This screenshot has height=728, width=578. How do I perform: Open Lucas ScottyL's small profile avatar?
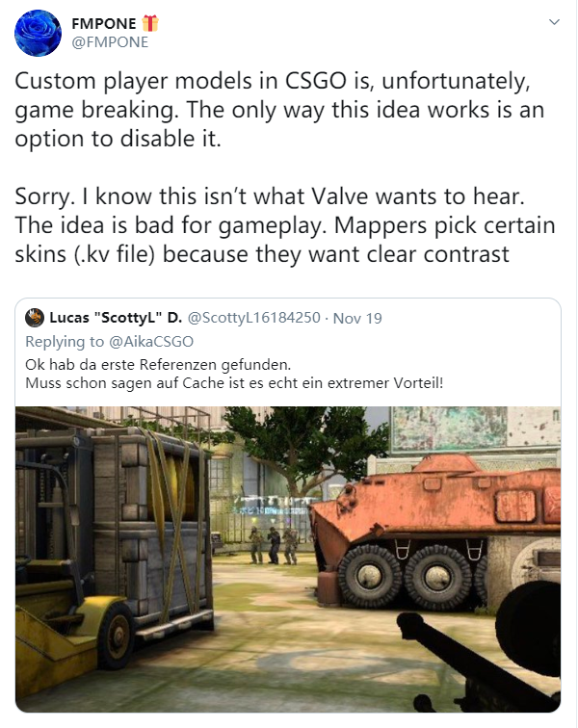point(35,318)
